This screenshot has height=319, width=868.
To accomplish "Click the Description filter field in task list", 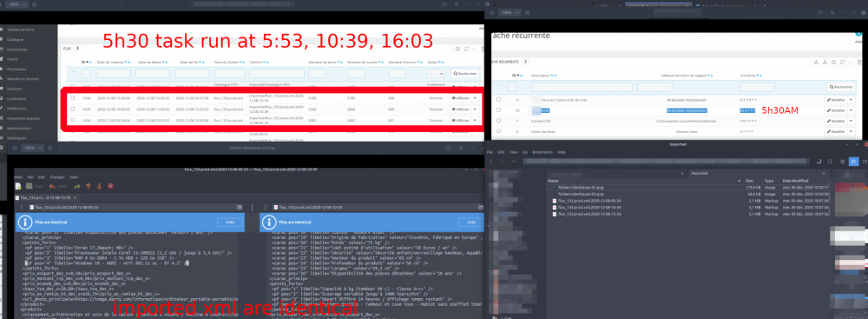I will coord(582,87).
